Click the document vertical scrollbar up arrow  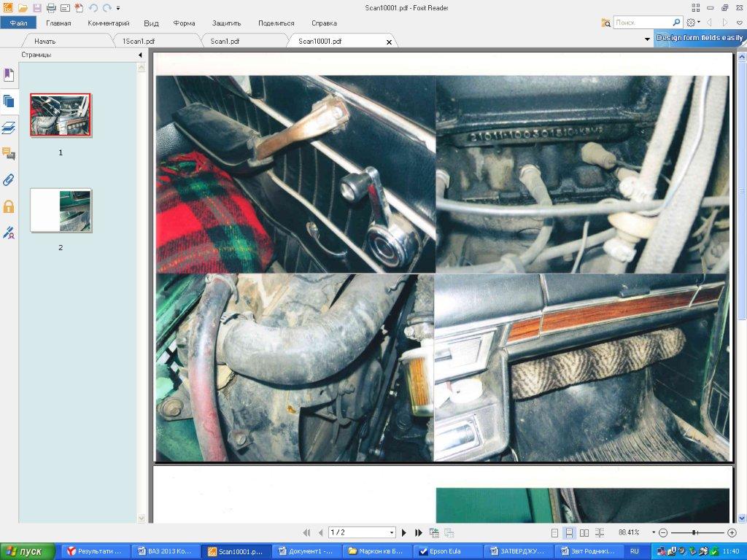pyautogui.click(x=742, y=56)
